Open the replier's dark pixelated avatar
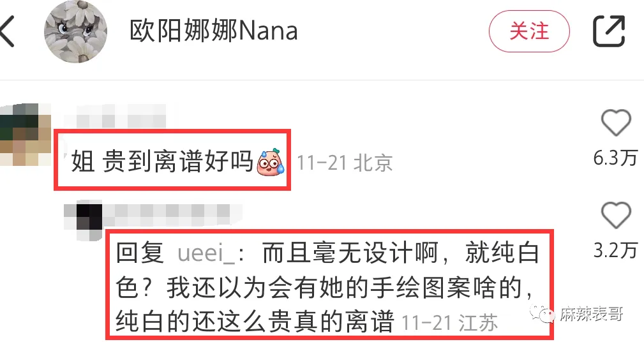Screen dimensions: 644x342 [x=84, y=220]
